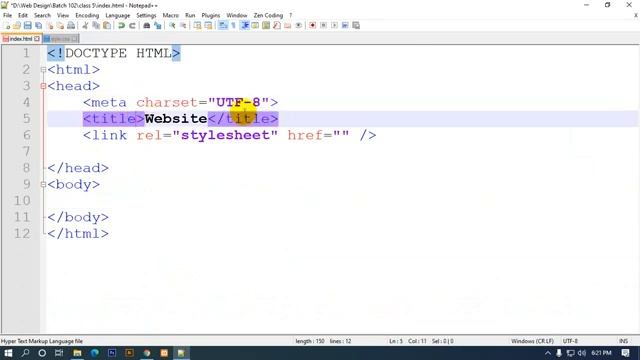640x360 pixels.
Task: Toggle the indent guide icon
Action: (x=244, y=25)
